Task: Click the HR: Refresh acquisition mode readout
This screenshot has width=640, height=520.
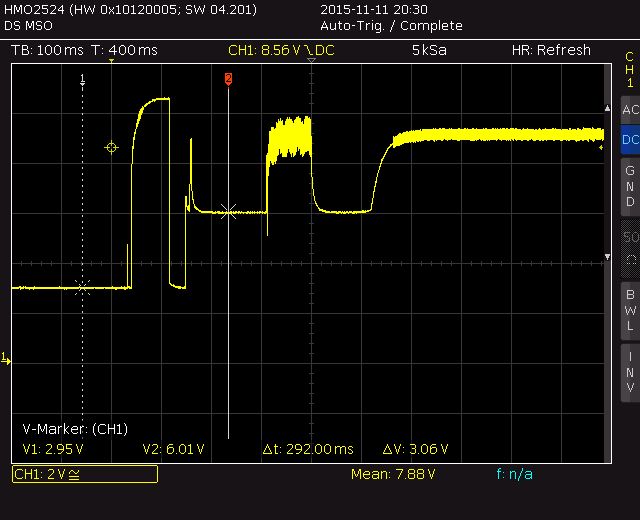Action: pos(551,50)
